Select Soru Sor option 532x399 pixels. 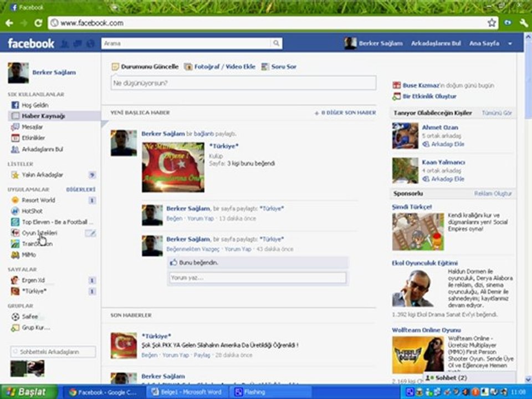[x=284, y=66]
